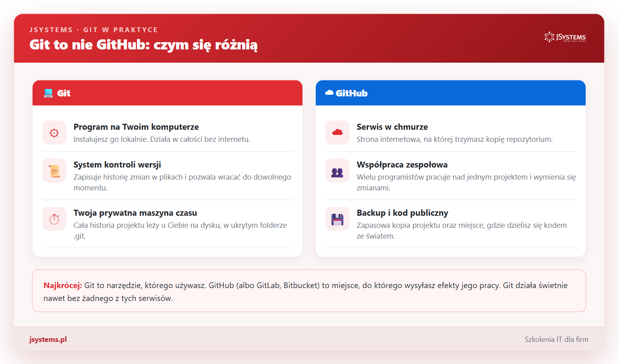
Task: Click the scroll icon for System kontroli wersji
Action: [54, 171]
